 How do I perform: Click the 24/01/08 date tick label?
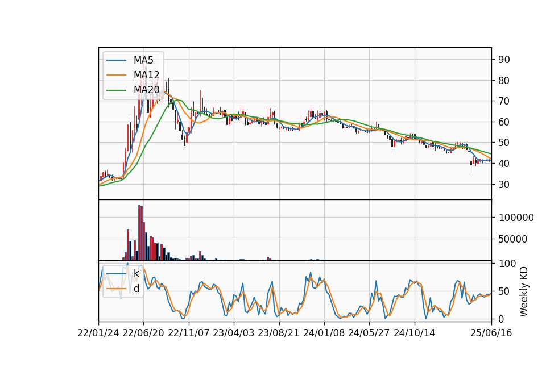tap(324, 333)
